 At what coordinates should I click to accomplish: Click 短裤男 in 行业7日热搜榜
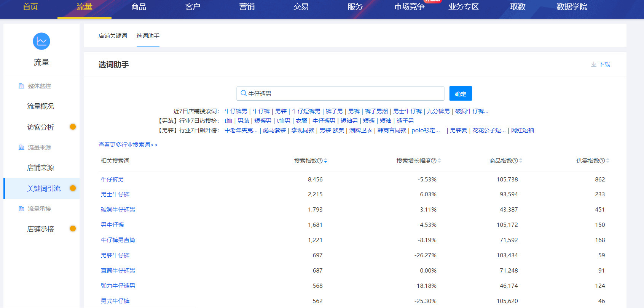tap(263, 121)
